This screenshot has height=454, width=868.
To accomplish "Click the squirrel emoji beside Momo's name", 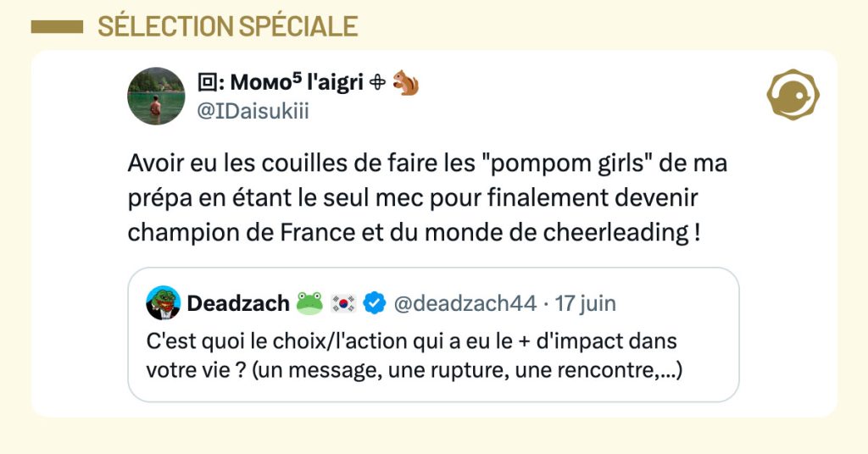I will click(406, 82).
